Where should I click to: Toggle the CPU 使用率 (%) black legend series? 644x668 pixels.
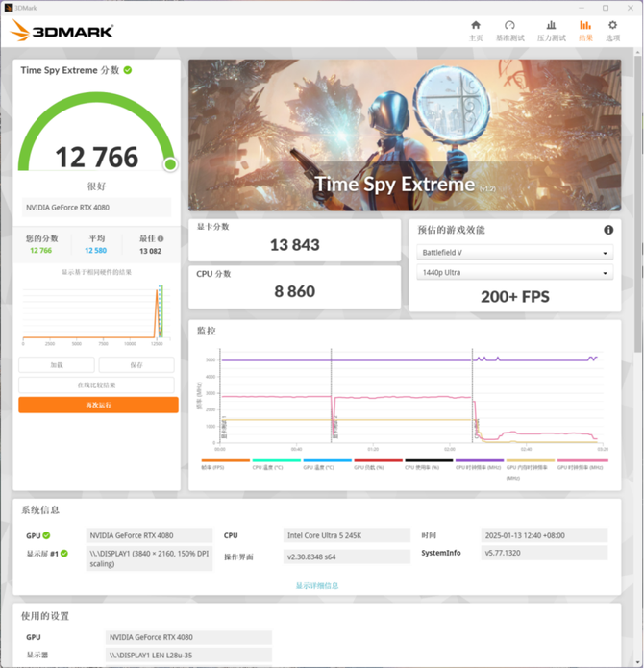pyautogui.click(x=429, y=464)
